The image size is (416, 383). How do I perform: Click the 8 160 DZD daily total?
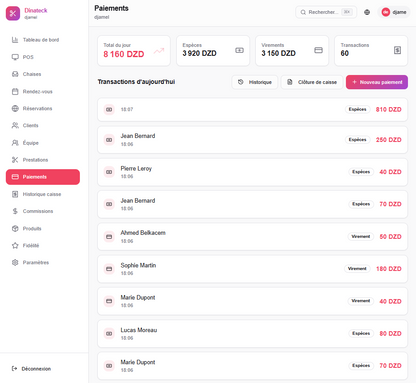click(124, 54)
